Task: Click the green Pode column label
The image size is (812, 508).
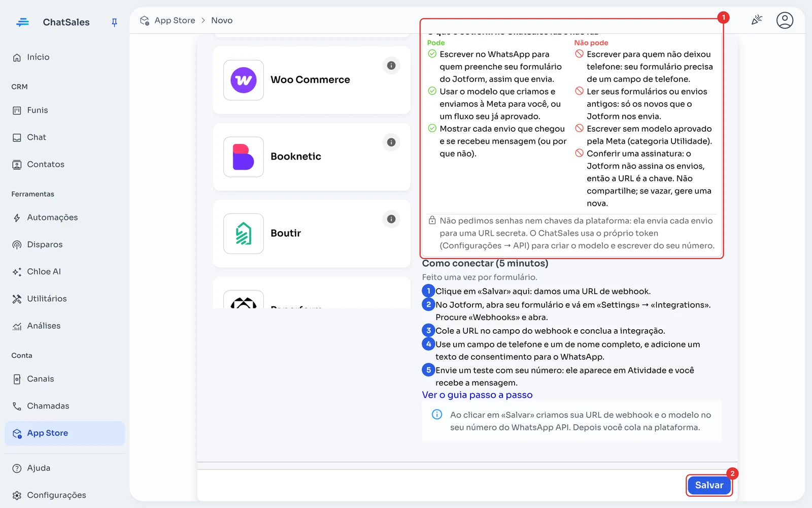Action: pyautogui.click(x=436, y=43)
